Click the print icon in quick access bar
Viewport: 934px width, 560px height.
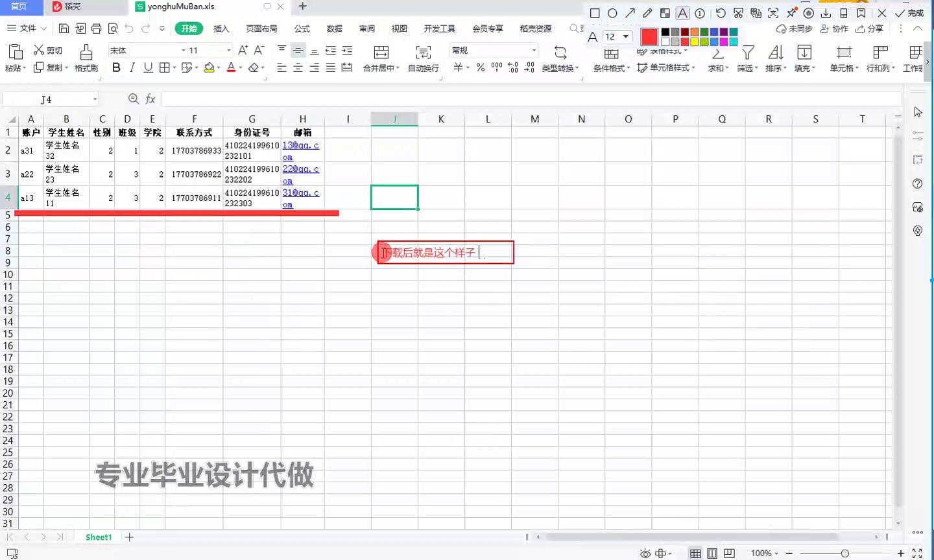pyautogui.click(x=97, y=29)
